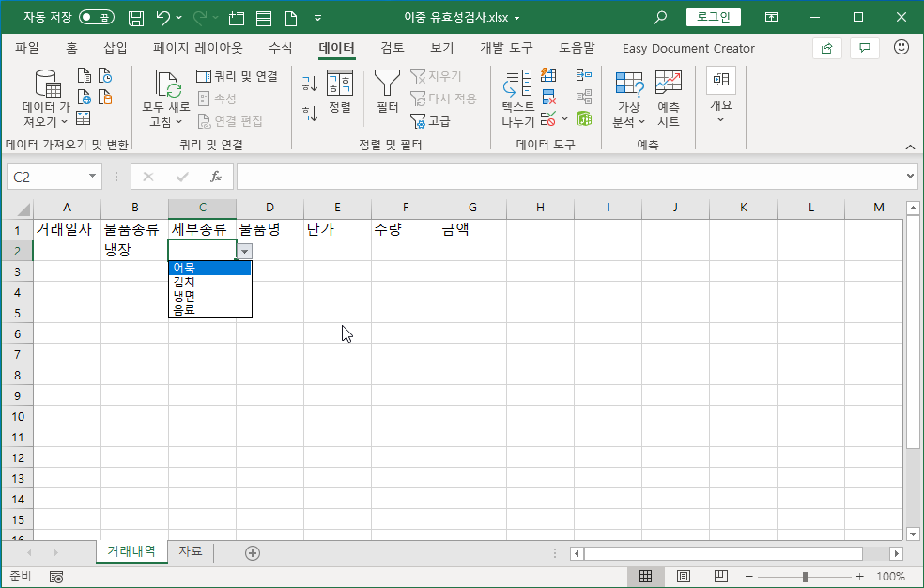Switch to the 홈 tab
This screenshot has width=924, height=588.
point(72,48)
